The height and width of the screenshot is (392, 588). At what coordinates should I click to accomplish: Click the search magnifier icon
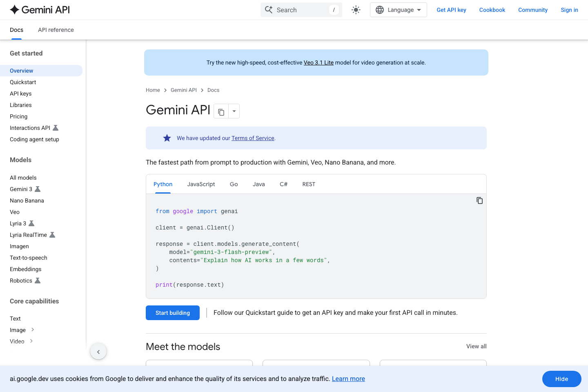pos(269,9)
